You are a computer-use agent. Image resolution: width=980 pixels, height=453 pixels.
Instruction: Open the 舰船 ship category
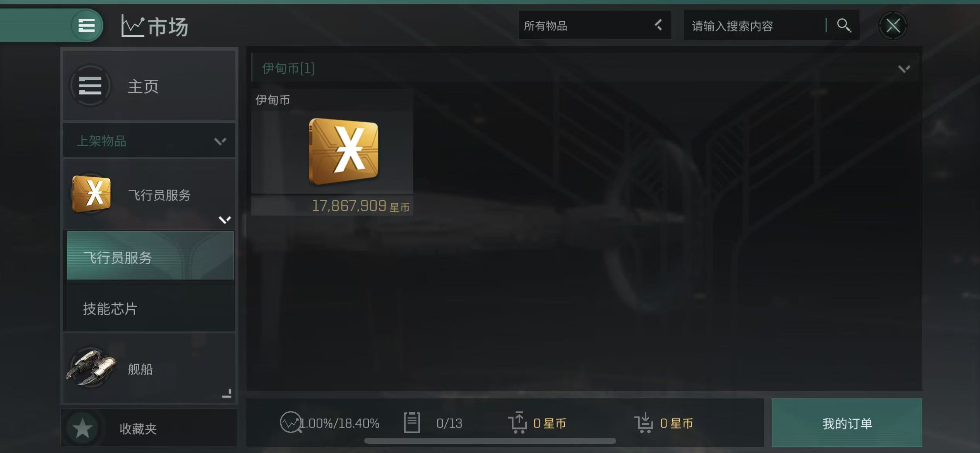(x=149, y=369)
